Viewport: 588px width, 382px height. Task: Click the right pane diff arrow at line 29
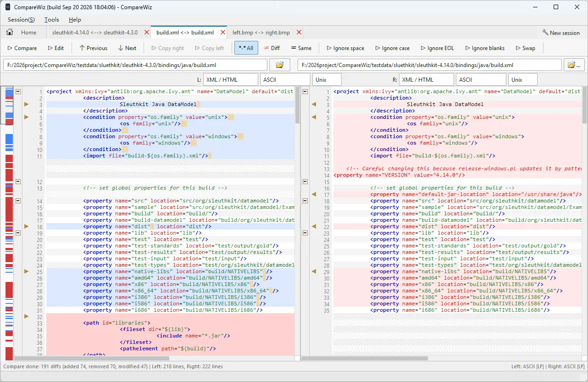coord(314,272)
